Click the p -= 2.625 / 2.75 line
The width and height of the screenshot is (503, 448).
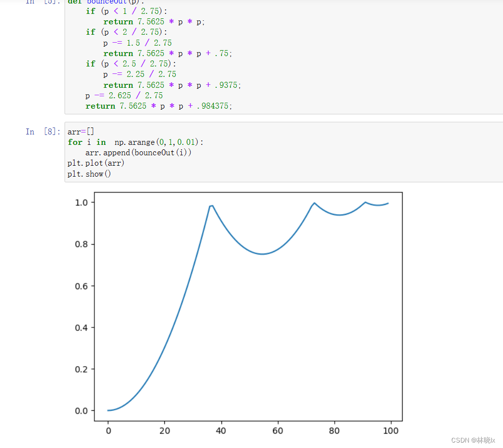124,95
